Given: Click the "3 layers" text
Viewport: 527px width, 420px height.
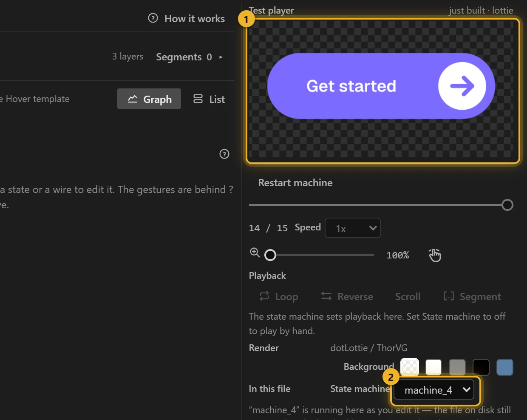Looking at the screenshot, I should pos(127,57).
